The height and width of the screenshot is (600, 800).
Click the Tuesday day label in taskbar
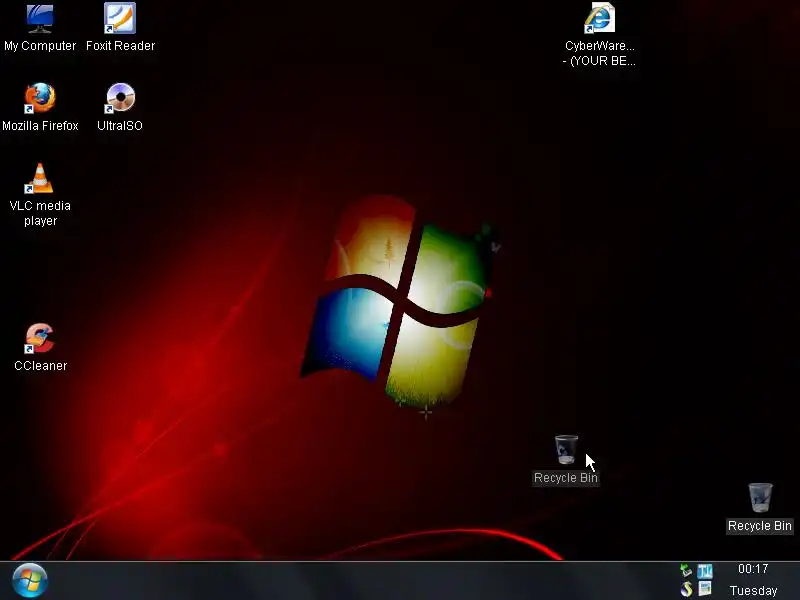click(x=753, y=590)
